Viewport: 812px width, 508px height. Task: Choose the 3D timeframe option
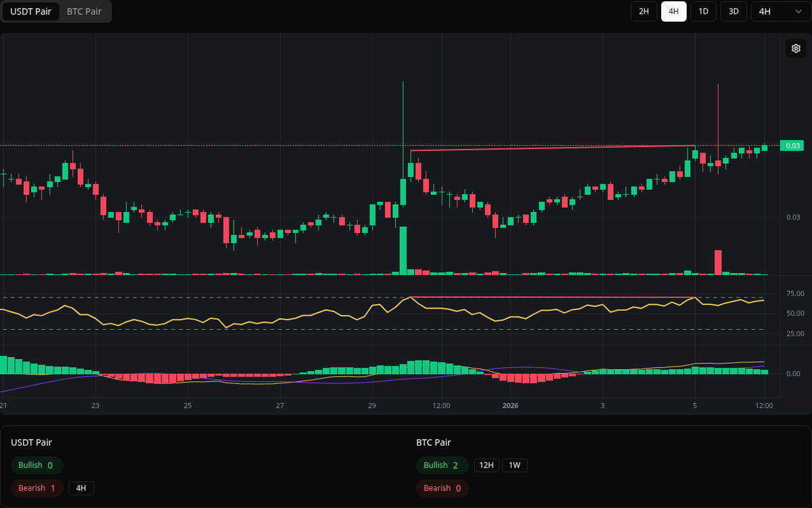[733, 12]
